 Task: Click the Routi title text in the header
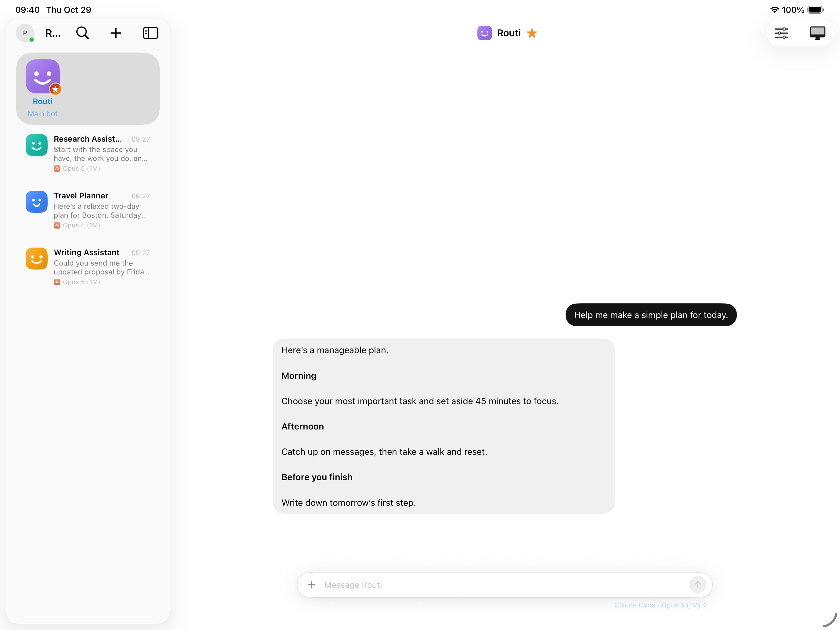pyautogui.click(x=509, y=33)
